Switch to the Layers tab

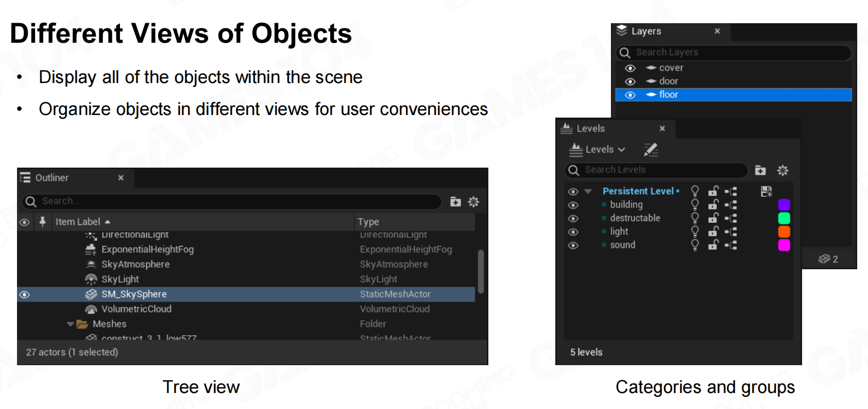coord(646,31)
